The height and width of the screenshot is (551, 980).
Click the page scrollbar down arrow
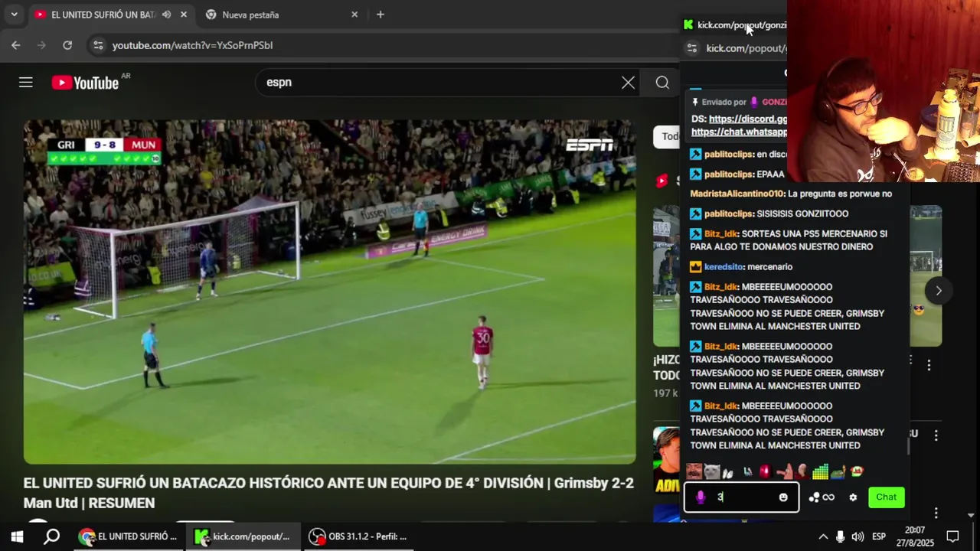(971, 515)
